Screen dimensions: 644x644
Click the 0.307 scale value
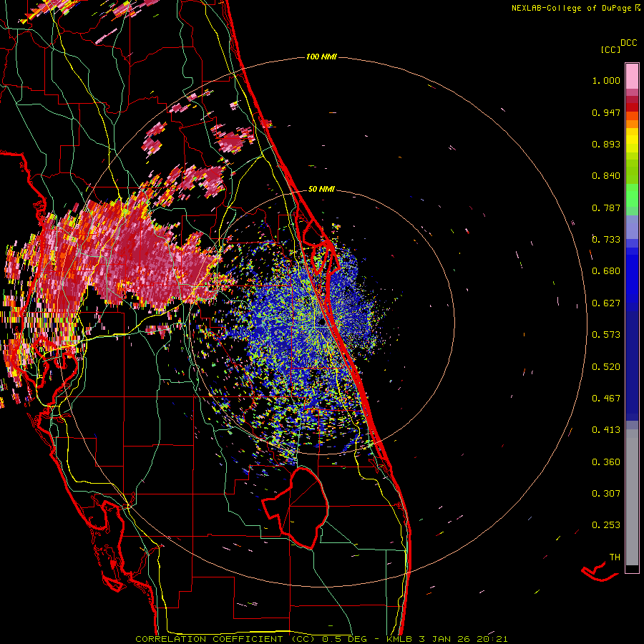click(606, 494)
